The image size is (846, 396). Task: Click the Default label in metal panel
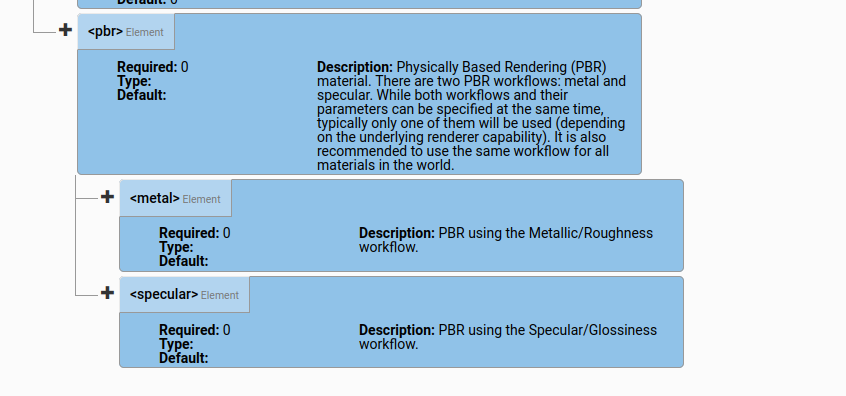[184, 261]
